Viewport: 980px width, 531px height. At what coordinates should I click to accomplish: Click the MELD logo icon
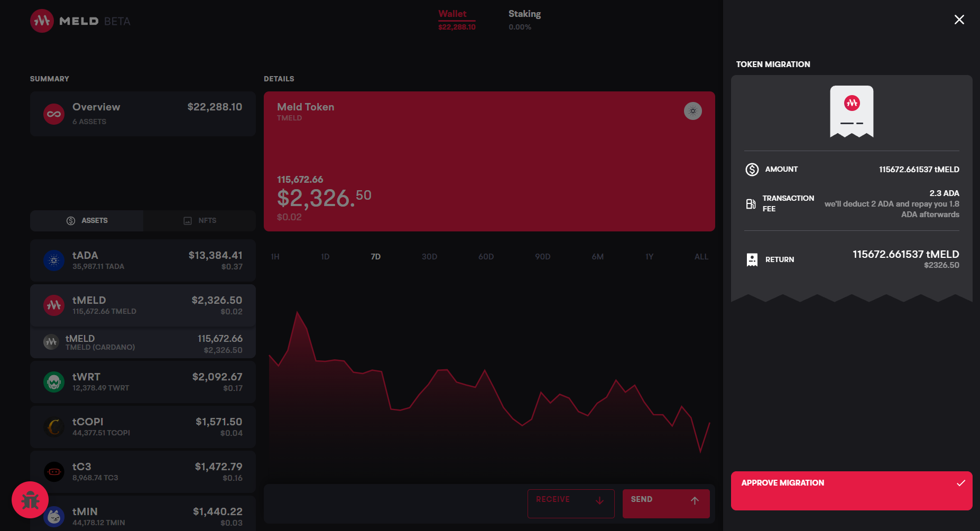point(42,21)
